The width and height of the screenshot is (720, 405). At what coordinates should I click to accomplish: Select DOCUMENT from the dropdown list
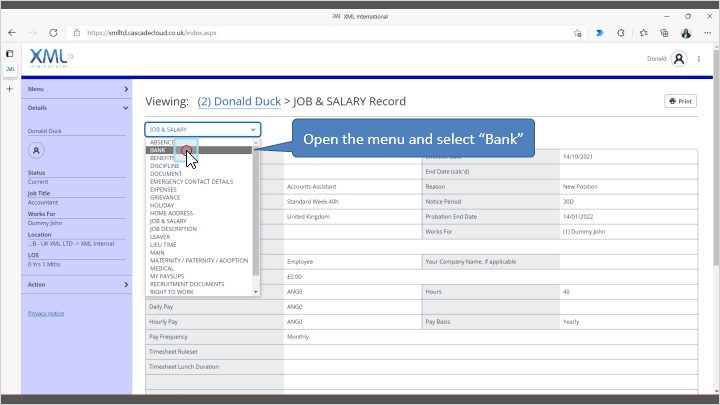(199, 174)
